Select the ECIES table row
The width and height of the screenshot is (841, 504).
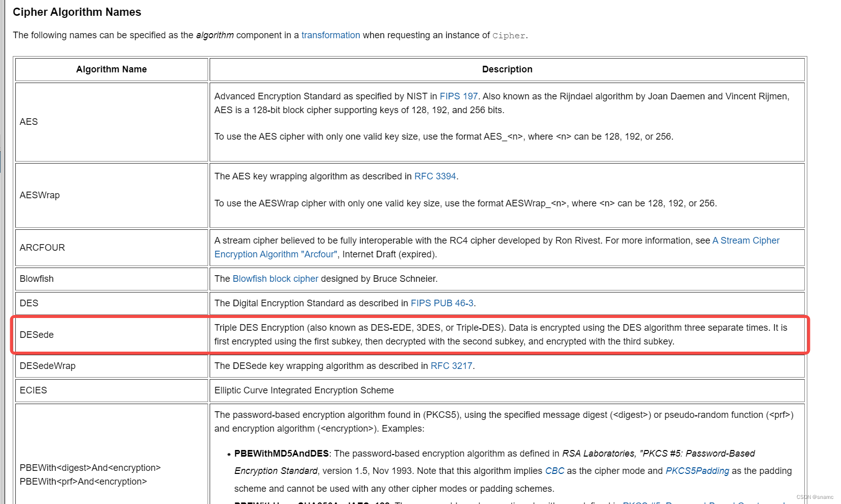tap(408, 390)
